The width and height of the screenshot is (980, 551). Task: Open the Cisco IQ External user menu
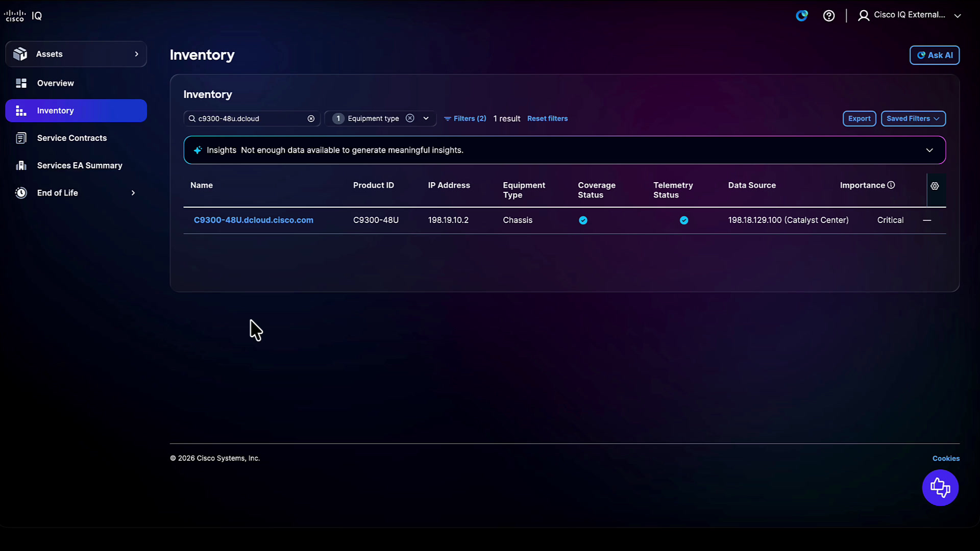click(x=910, y=15)
